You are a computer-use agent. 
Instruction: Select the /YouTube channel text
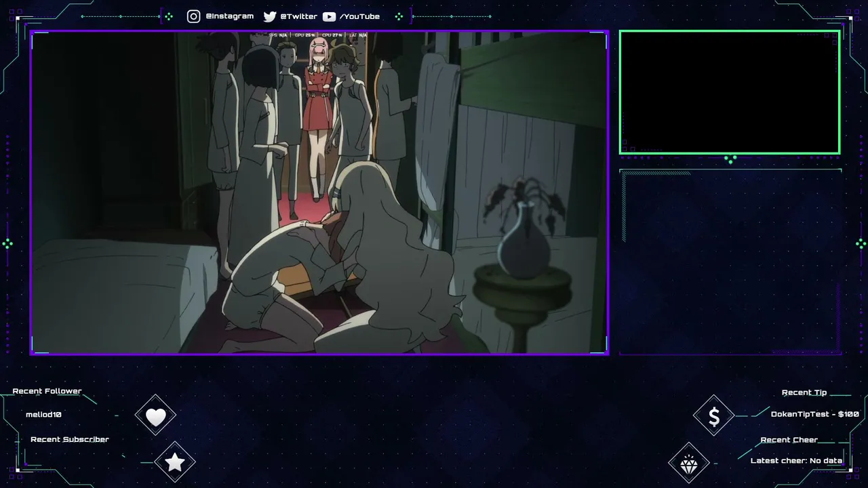(x=359, y=16)
